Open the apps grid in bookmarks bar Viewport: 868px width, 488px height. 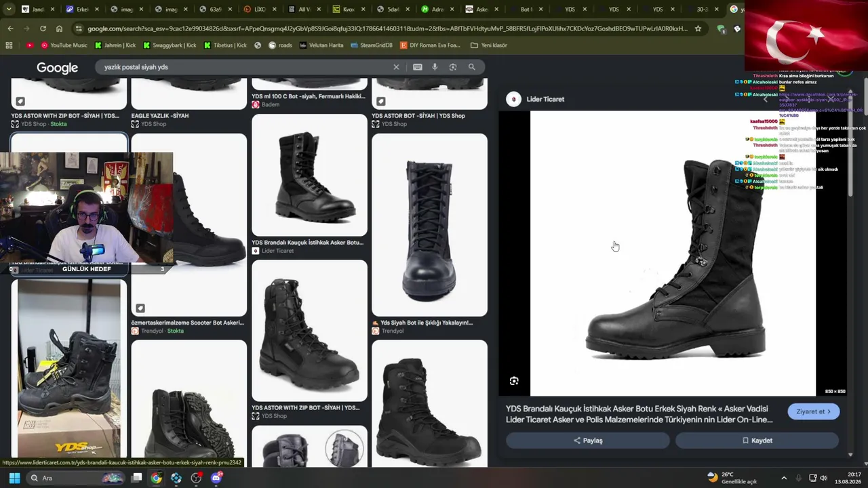click(9, 45)
